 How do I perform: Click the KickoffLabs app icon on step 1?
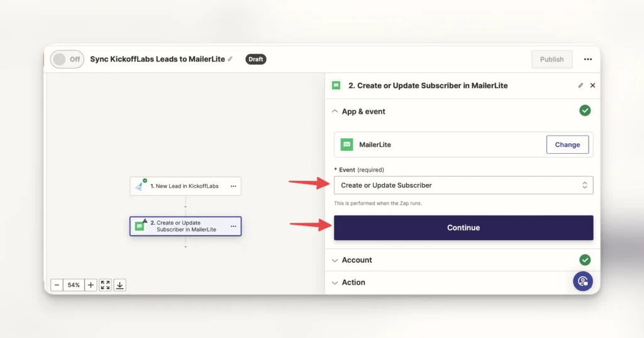coord(139,187)
